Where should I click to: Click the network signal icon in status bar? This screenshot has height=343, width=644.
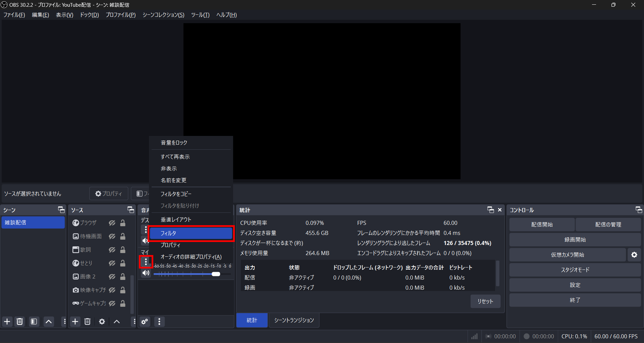point(474,336)
